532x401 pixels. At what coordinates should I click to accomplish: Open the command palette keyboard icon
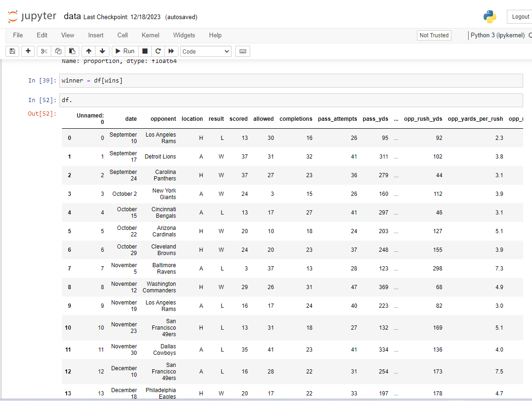tap(243, 51)
